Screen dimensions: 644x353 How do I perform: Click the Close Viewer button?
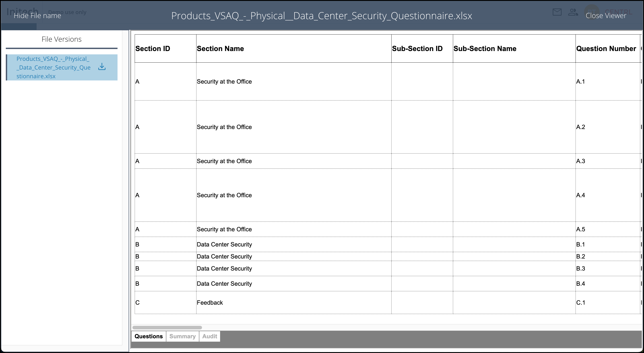coord(606,16)
